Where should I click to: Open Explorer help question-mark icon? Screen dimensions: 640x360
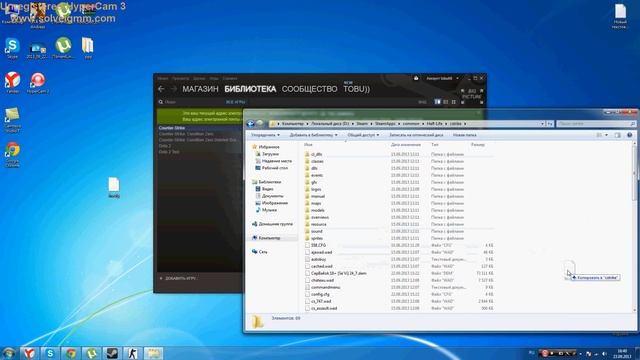(x=629, y=135)
